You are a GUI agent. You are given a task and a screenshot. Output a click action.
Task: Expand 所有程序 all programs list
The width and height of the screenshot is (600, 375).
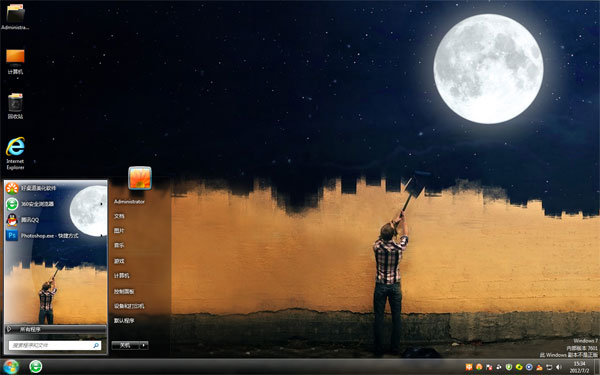55,329
